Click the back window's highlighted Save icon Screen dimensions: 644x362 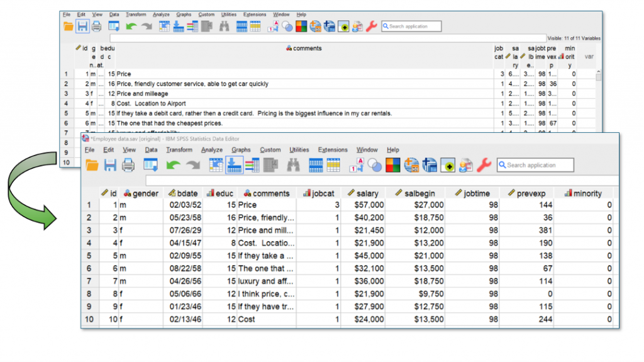tap(82, 26)
